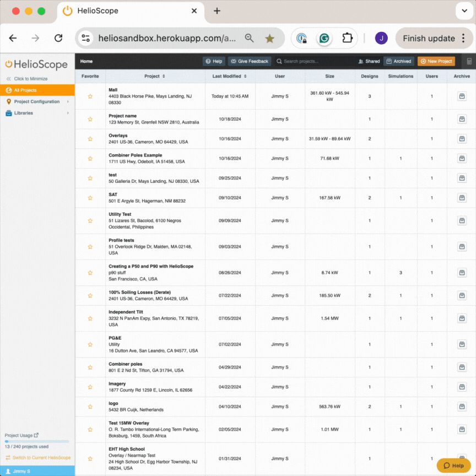Viewport: 476px width, 476px height.
Task: Toggle favorite star for PG&E project
Action: [x=90, y=344]
